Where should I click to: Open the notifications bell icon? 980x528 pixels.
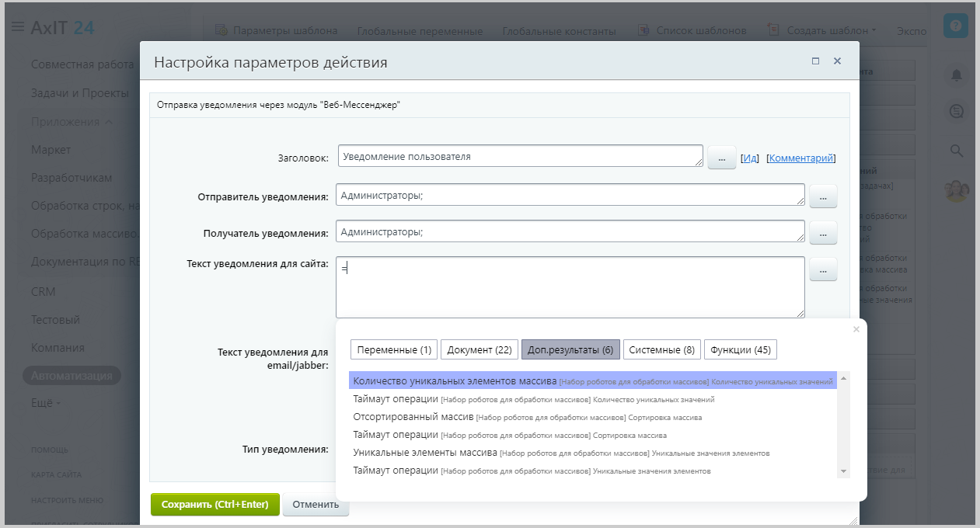point(956,75)
